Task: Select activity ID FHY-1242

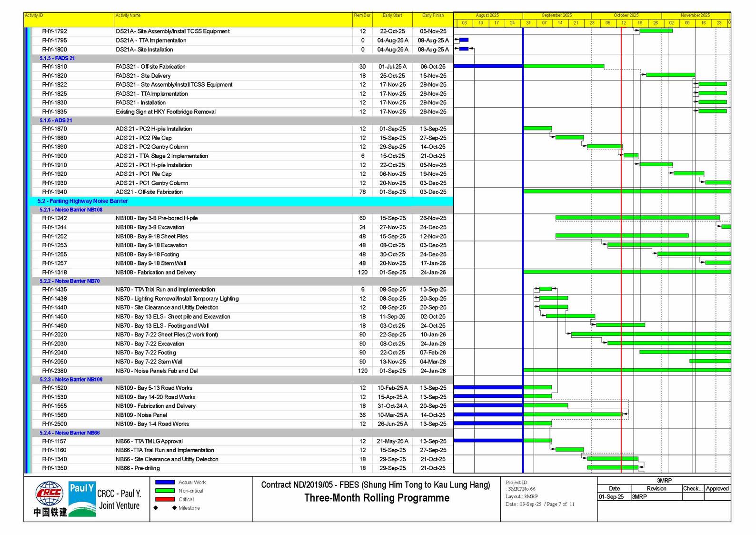Action: [54, 218]
